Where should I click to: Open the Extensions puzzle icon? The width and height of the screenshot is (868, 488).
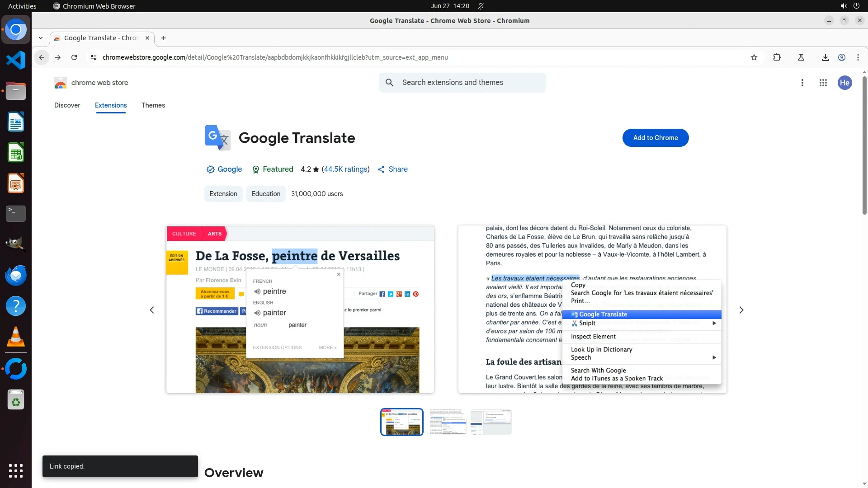coord(777,57)
